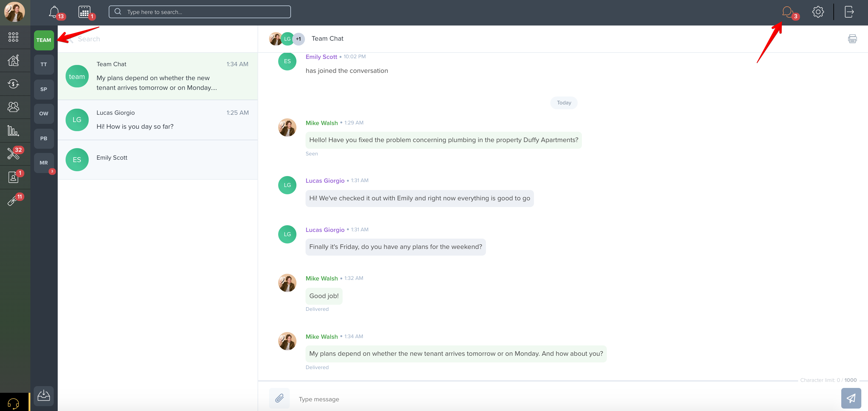Click the 'My plans depend' message bubble
Viewport: 868px width, 411px height.
[x=456, y=354]
